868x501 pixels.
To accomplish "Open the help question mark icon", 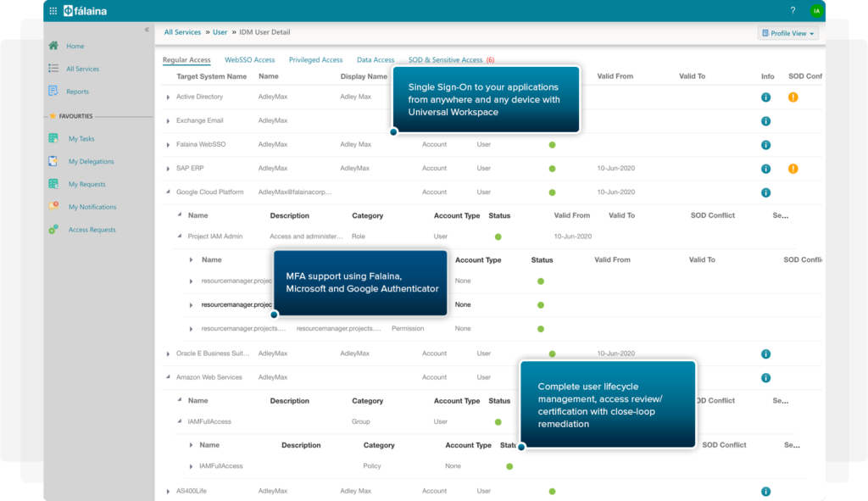I will click(793, 10).
